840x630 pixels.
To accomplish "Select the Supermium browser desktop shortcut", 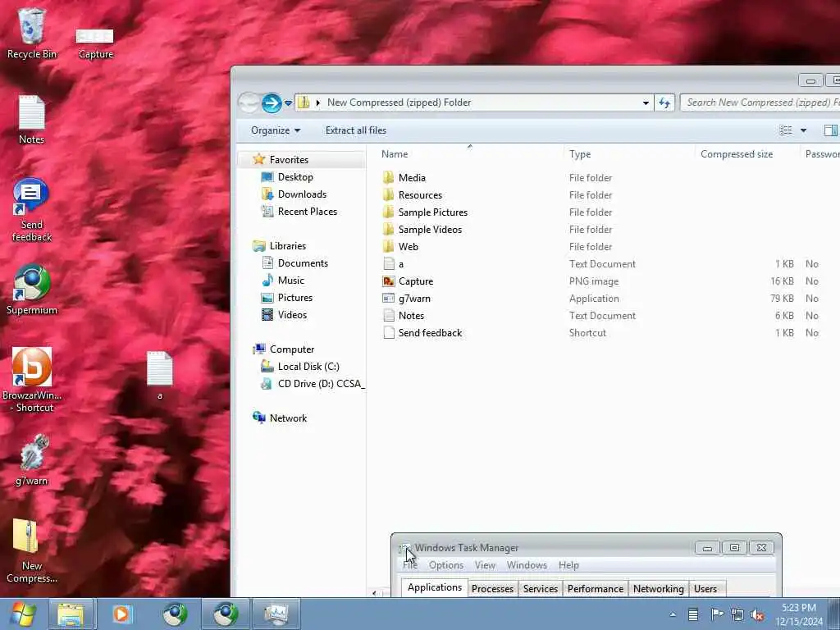I will point(32,290).
